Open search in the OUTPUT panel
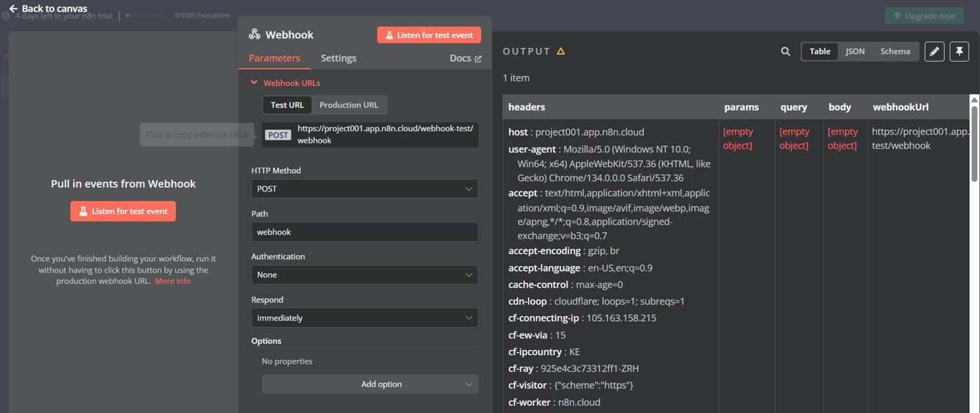This screenshot has width=980, height=413. (x=786, y=51)
